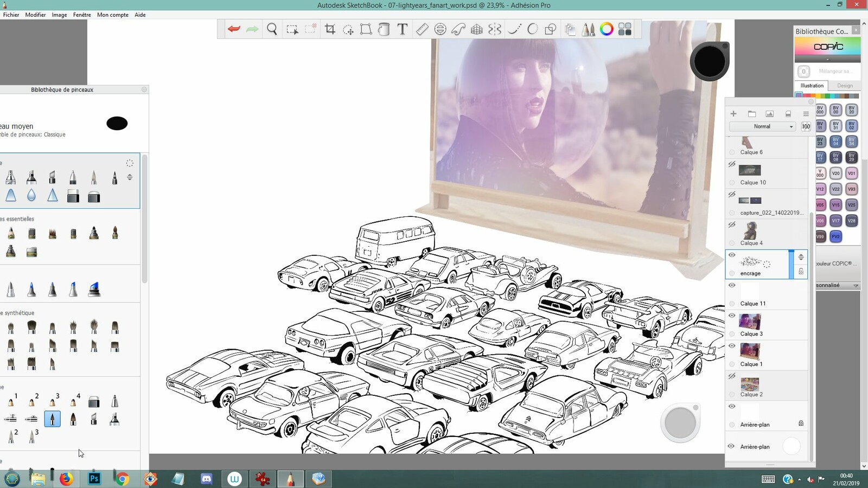Image resolution: width=868 pixels, height=488 pixels.
Task: Open Firefox from the taskbar
Action: (x=66, y=479)
